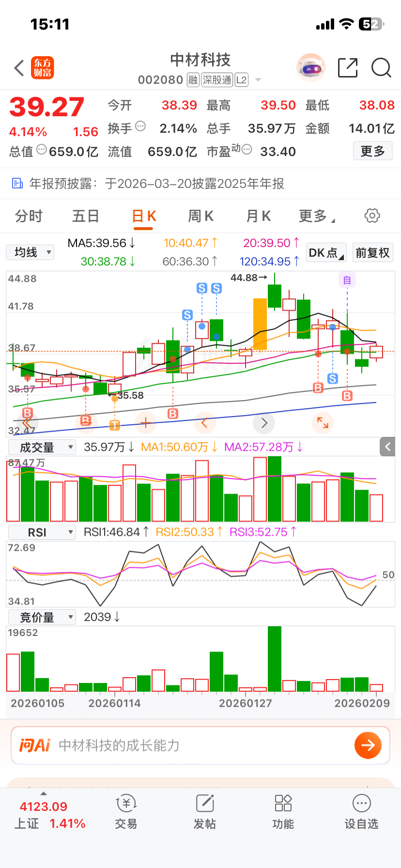Expand the 更多 chart period menu
This screenshot has height=868, width=401.
[317, 216]
